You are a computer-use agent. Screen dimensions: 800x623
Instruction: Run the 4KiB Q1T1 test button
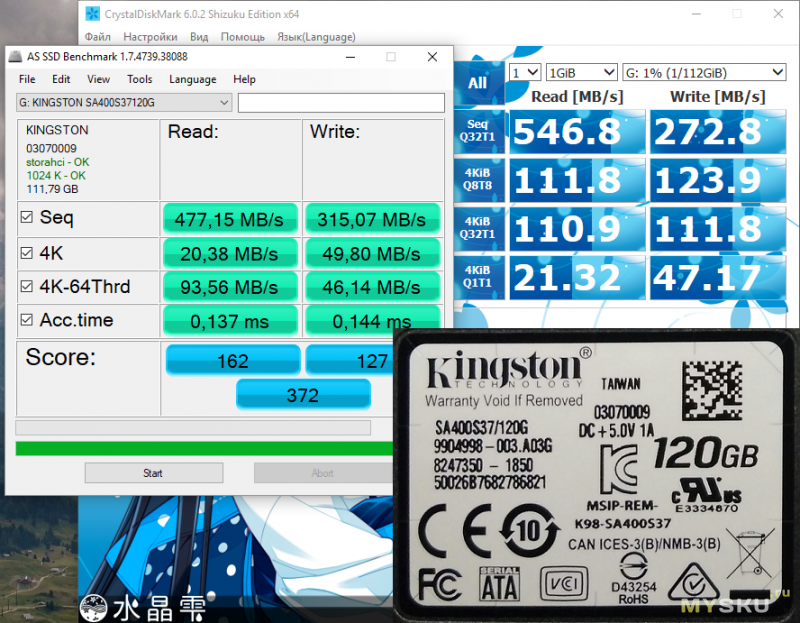pyautogui.click(x=479, y=277)
